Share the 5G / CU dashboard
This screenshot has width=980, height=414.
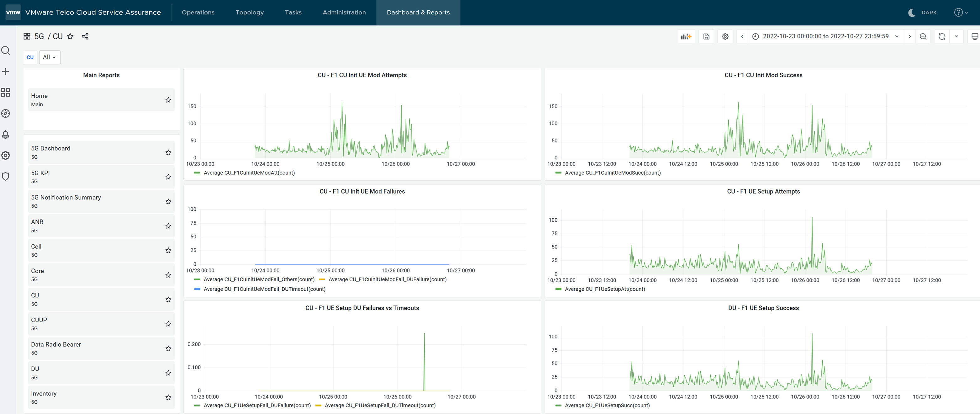(x=85, y=36)
